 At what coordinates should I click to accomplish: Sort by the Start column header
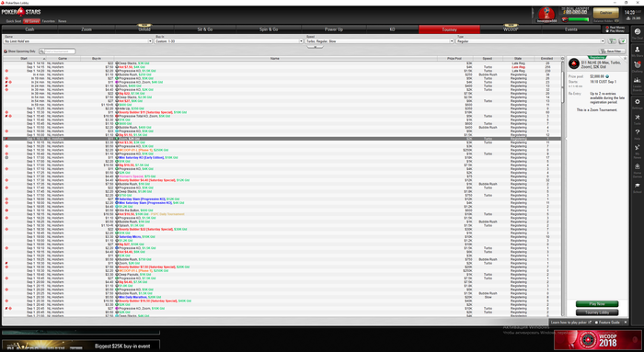coord(24,59)
